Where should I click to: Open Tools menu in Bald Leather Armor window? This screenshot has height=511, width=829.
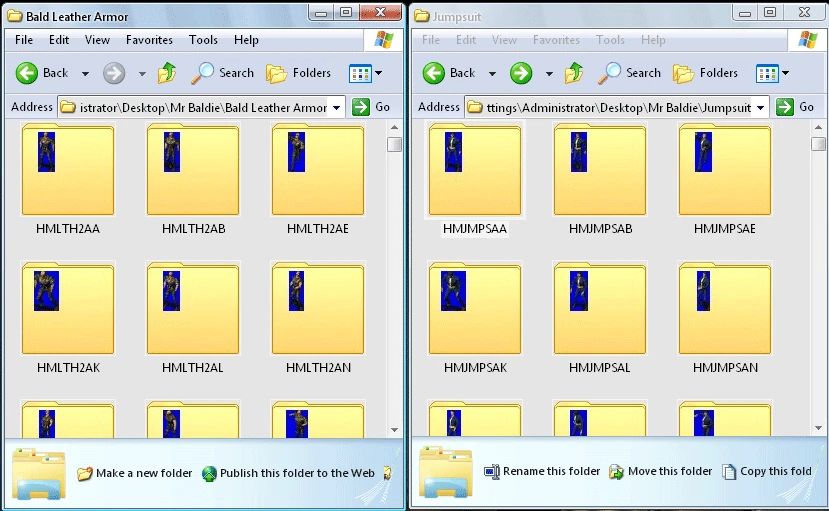pos(203,40)
